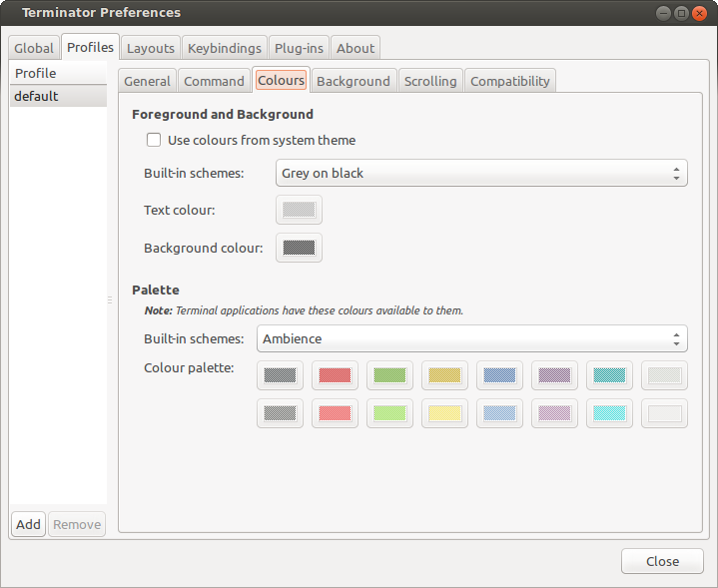Open the Keybindings tab
Image resolution: width=718 pixels, height=588 pixels.
click(225, 48)
